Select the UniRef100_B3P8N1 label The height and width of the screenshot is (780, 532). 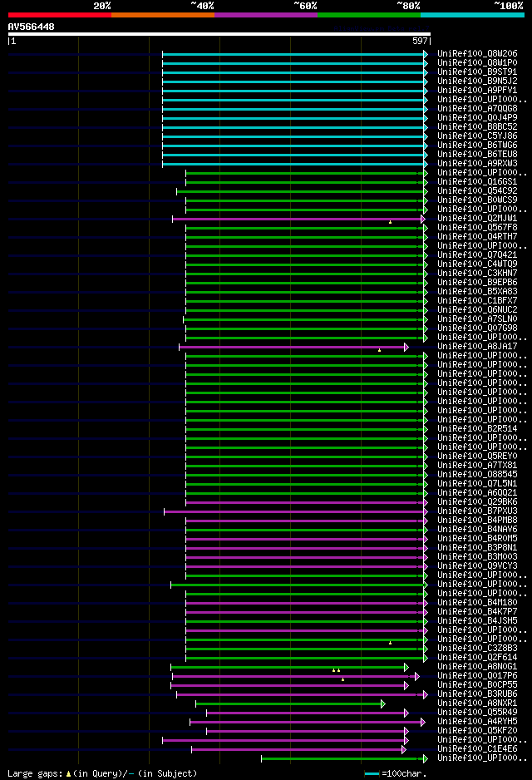477,548
